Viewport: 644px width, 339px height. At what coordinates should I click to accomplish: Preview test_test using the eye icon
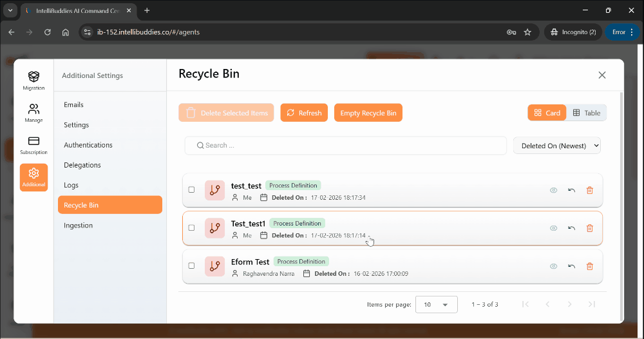[553, 190]
